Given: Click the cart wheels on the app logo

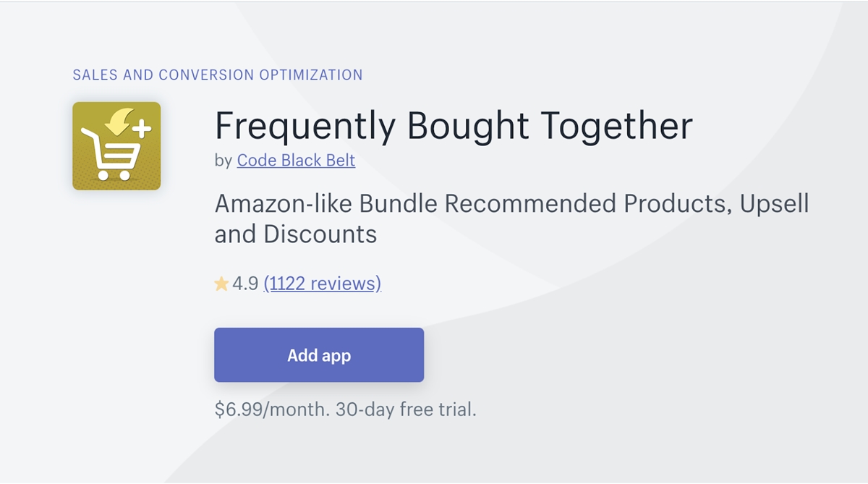Looking at the screenshot, I should [x=114, y=174].
